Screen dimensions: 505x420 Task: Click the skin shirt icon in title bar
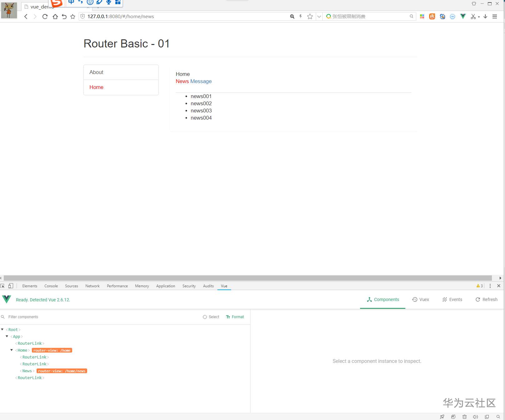[474, 4]
